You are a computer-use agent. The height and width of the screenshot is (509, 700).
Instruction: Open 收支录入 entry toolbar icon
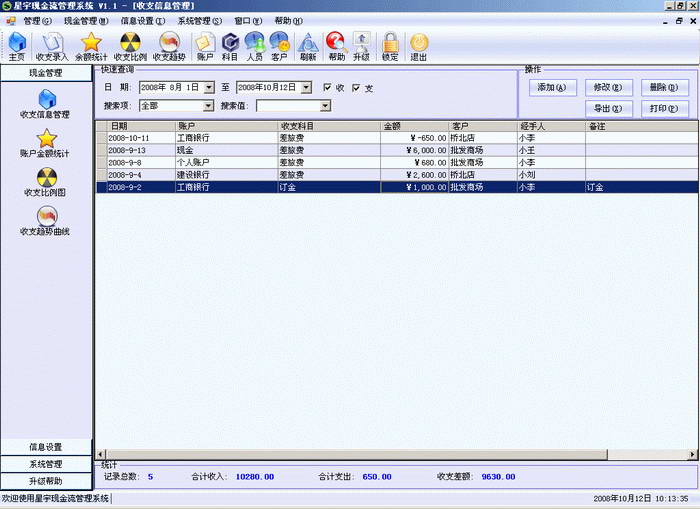(52, 46)
